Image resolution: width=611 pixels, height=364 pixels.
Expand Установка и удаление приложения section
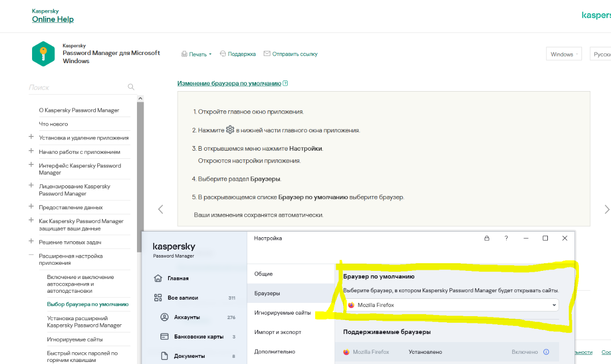pyautogui.click(x=31, y=137)
